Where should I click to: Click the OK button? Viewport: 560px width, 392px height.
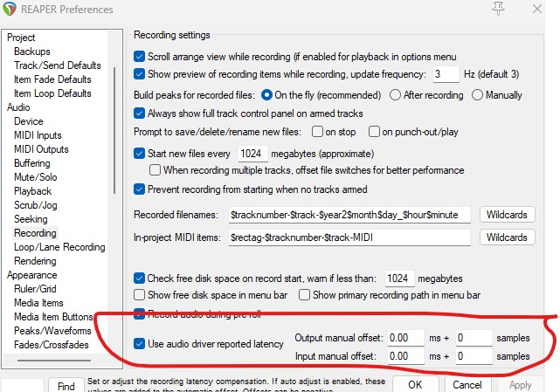click(415, 384)
